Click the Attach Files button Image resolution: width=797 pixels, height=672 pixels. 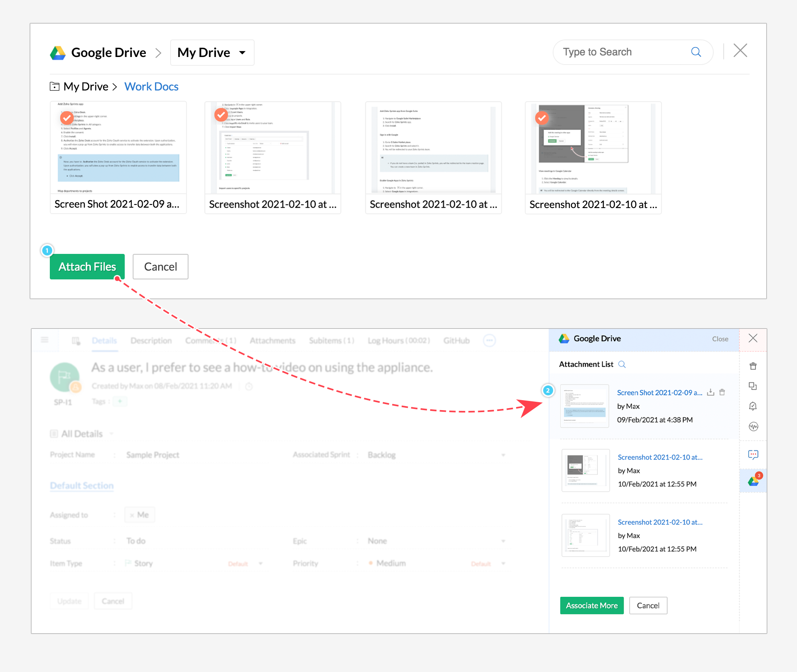pyautogui.click(x=87, y=267)
